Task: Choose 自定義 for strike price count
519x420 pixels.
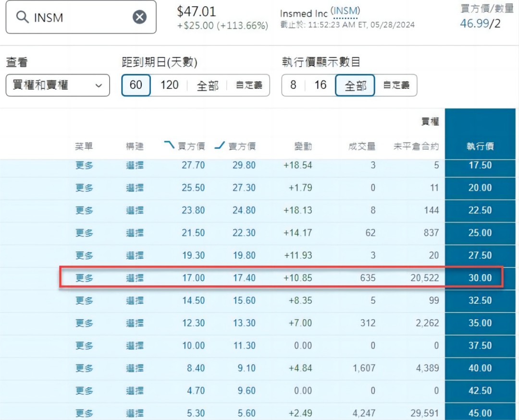Action: coord(396,85)
